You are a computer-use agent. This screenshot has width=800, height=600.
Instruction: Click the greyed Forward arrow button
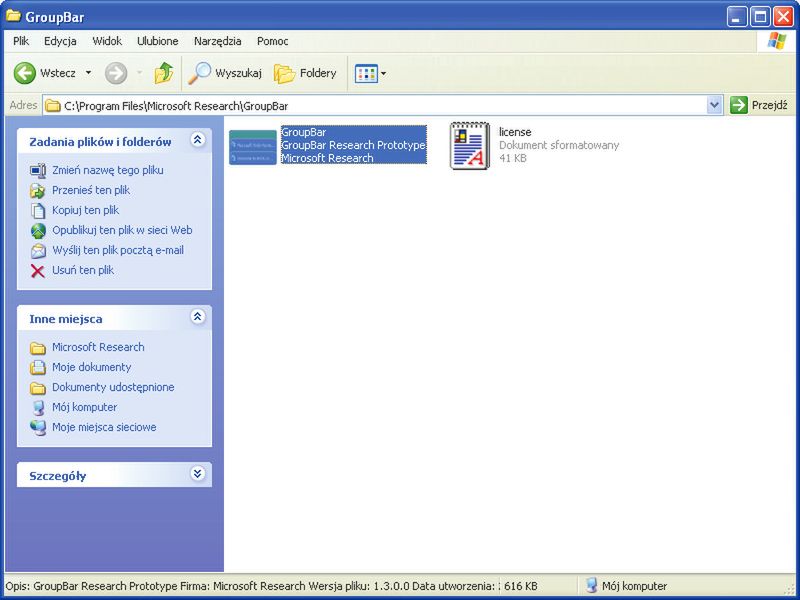[116, 73]
